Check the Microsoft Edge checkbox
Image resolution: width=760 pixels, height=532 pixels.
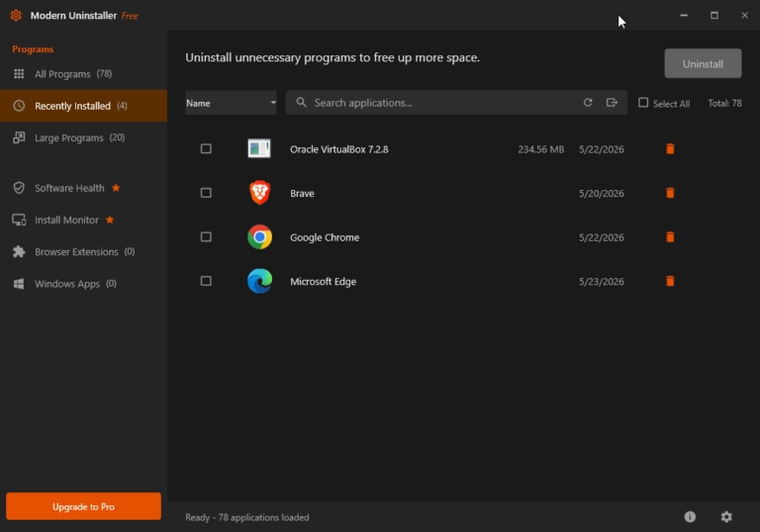206,281
